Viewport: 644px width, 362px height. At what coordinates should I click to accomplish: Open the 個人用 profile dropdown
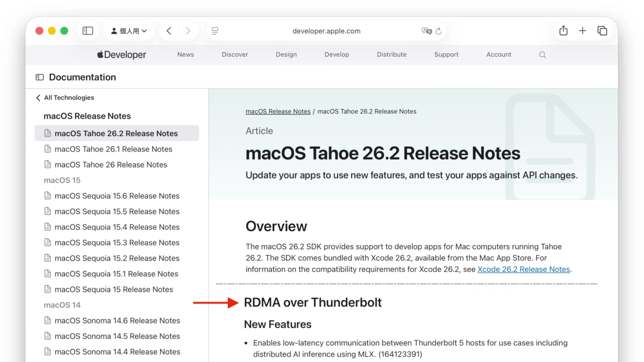tap(129, 31)
